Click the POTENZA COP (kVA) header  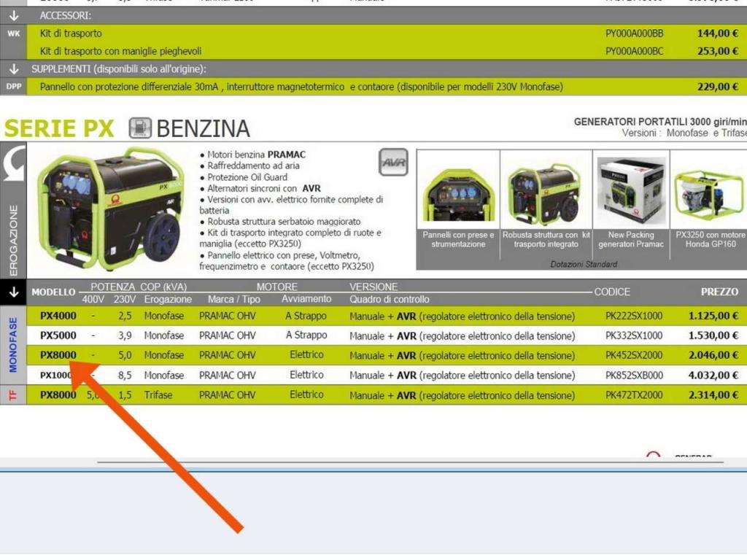click(x=139, y=287)
